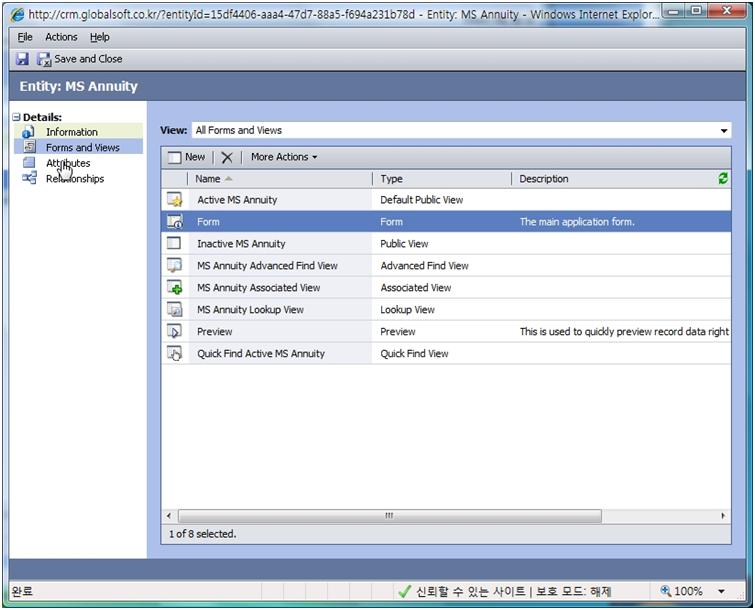Click the Information icon in Details
The width and height of the screenshot is (755, 610).
pyautogui.click(x=28, y=131)
